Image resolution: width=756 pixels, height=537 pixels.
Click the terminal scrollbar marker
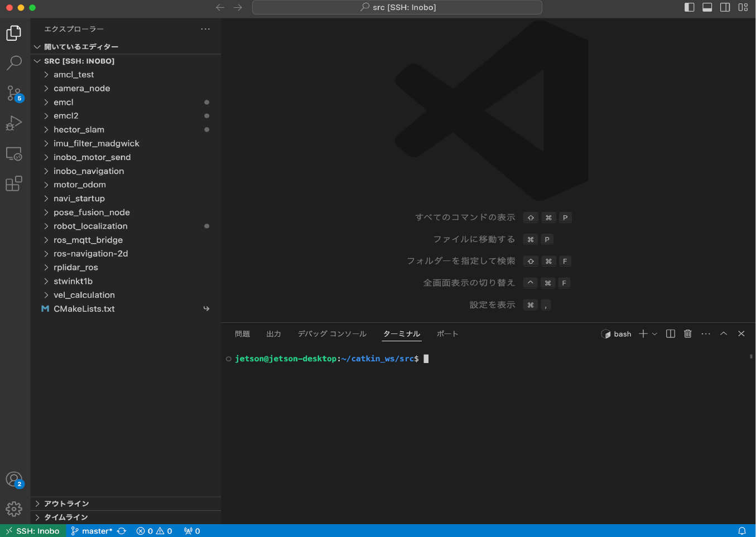(752, 356)
